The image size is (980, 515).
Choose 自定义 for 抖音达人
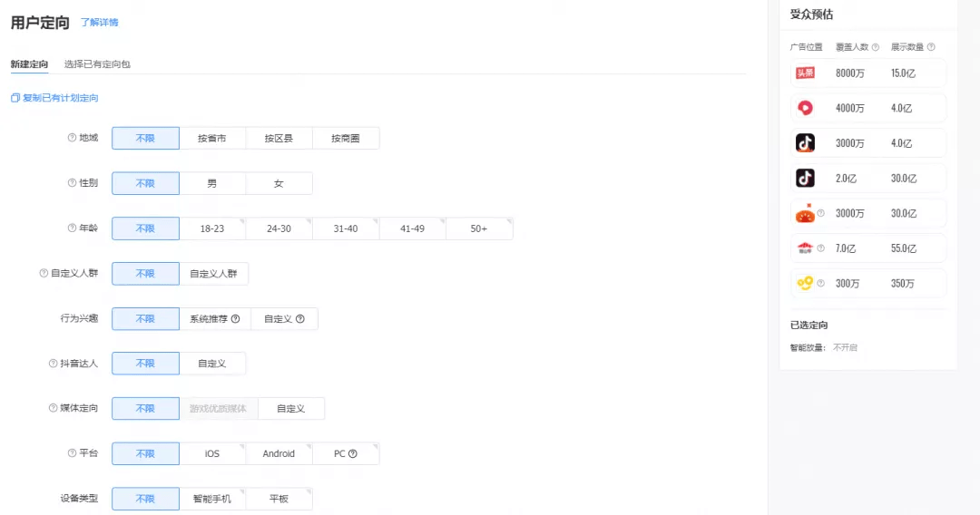coord(212,364)
